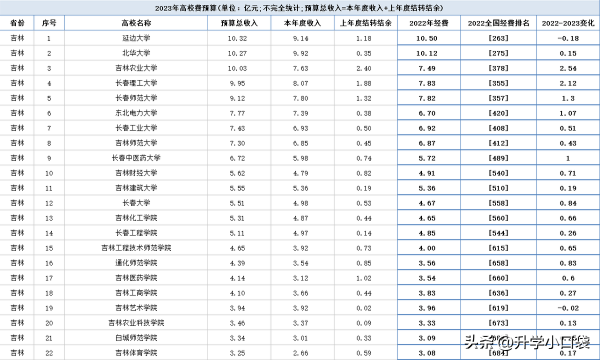The height and width of the screenshot is (360, 600).
Task: Click the 北华大学 name cell
Action: click(x=136, y=53)
